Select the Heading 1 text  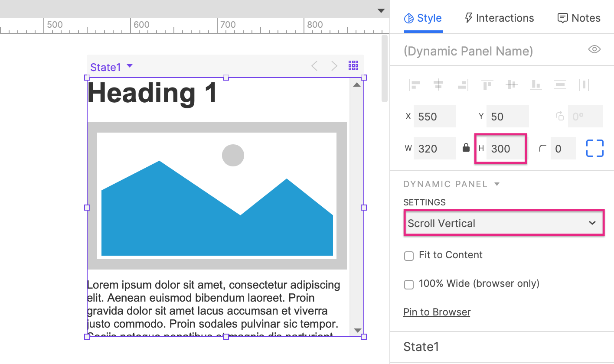pyautogui.click(x=152, y=93)
